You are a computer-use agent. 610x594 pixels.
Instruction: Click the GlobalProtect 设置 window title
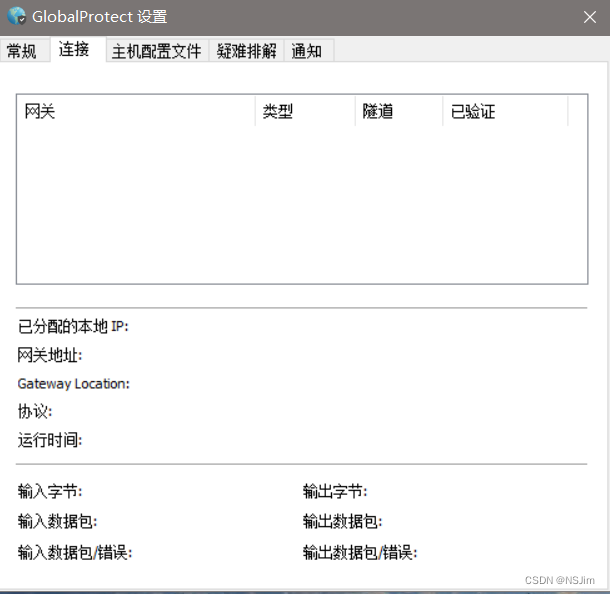100,17
